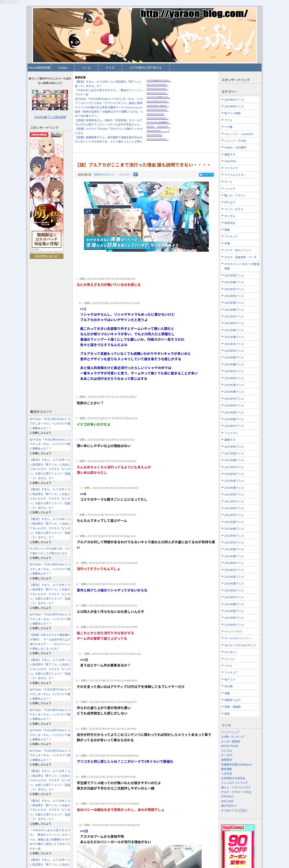Open category 2023年夏アニメ

coord(234,276)
